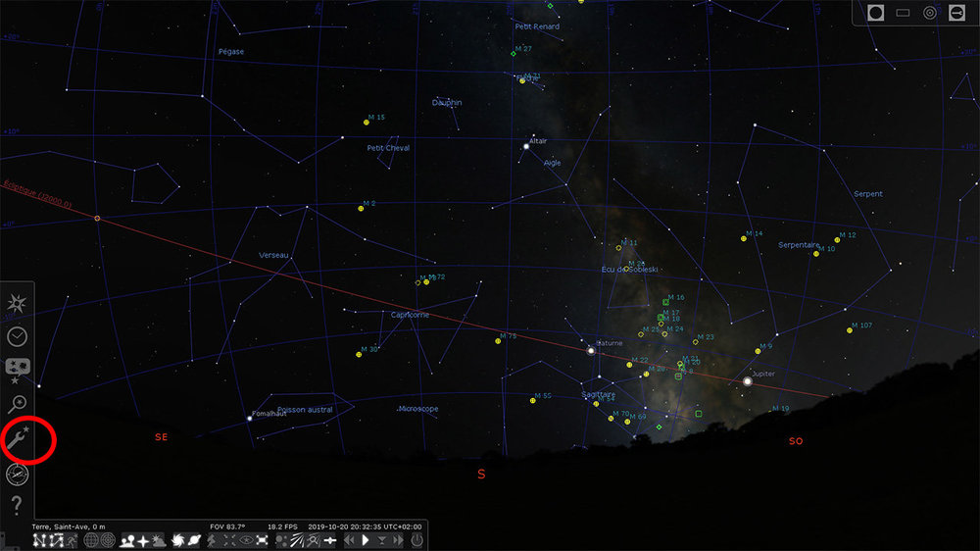Open the Sky and Viewing Options window

pos(17,371)
